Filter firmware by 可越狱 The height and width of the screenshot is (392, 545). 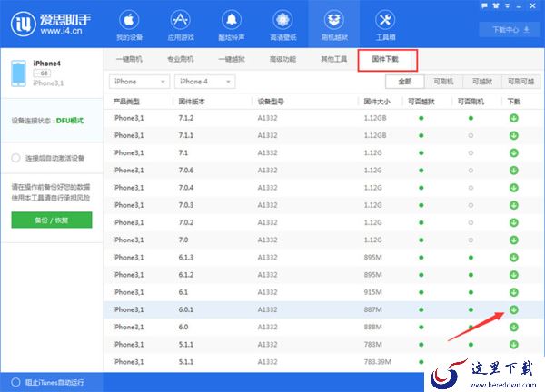tap(482, 82)
